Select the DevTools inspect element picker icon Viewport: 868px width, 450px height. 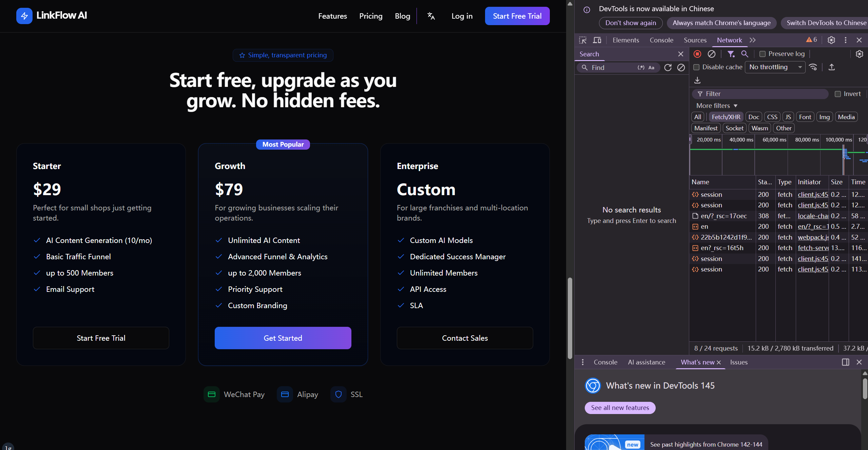click(x=583, y=40)
